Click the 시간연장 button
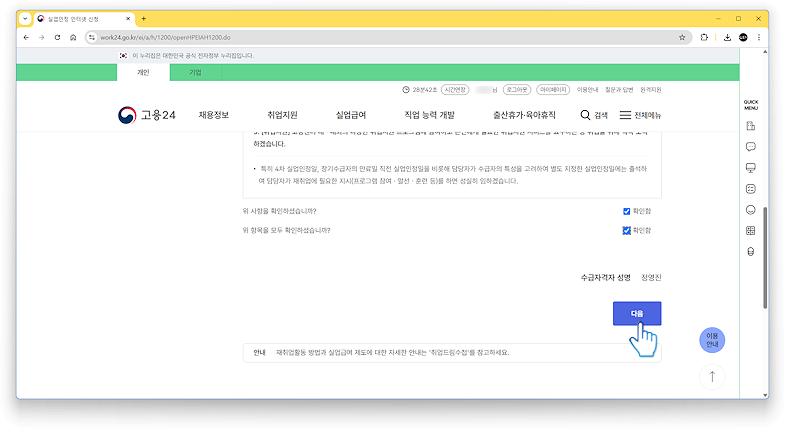This screenshot has height=429, width=785. 455,90
